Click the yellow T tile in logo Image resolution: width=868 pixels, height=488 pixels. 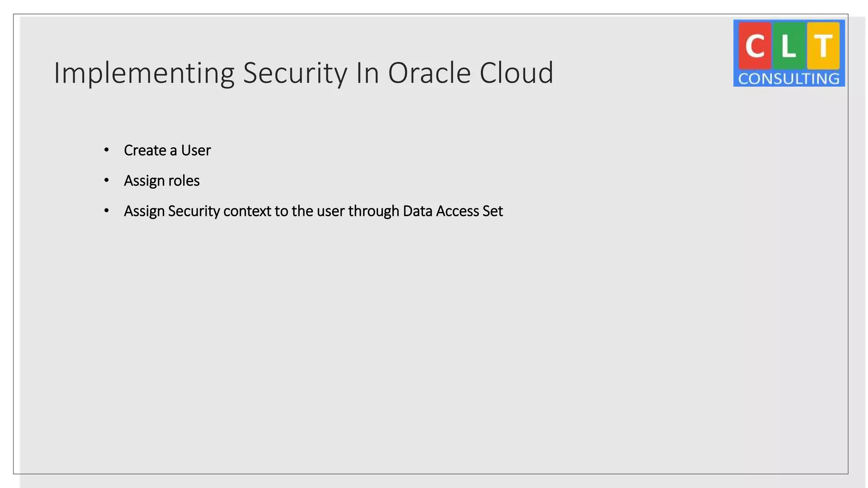pyautogui.click(x=823, y=46)
